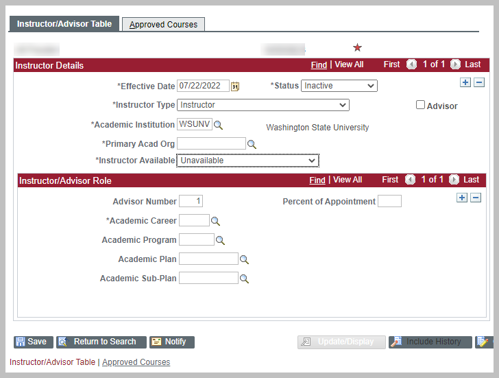Enable the Advisor checkbox
Image resolution: width=499 pixels, height=378 pixels.
click(420, 105)
